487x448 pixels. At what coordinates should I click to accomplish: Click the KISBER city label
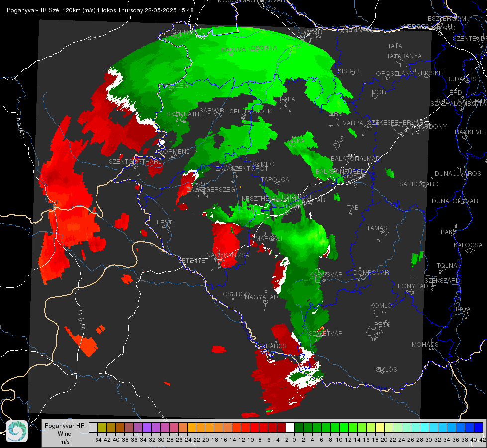point(349,71)
